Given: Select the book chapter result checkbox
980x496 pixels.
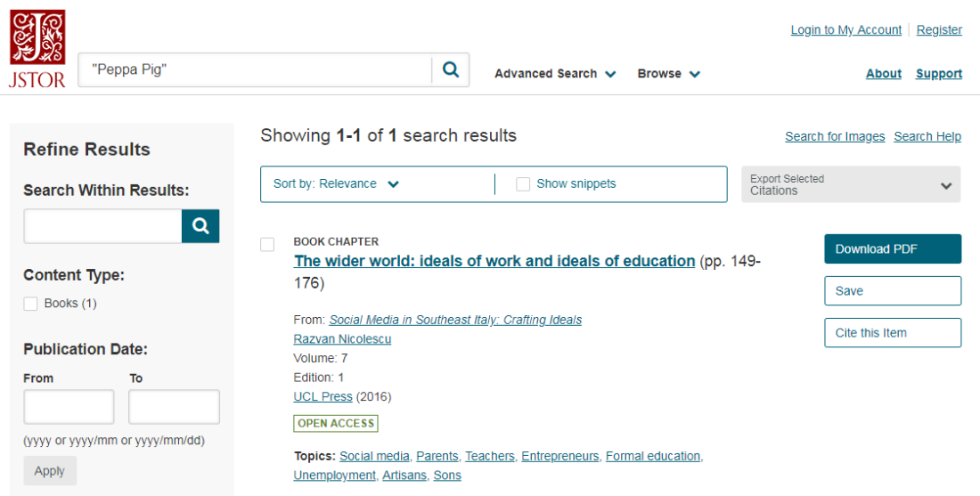Looking at the screenshot, I should 267,244.
